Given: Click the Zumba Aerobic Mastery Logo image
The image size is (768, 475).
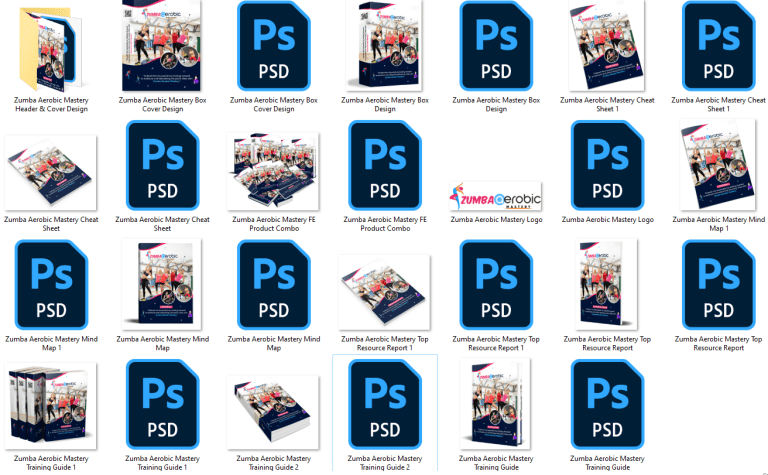Looking at the screenshot, I should (x=496, y=194).
